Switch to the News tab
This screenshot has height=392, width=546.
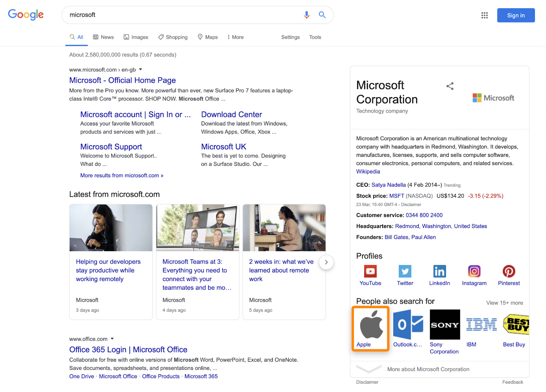pyautogui.click(x=103, y=37)
